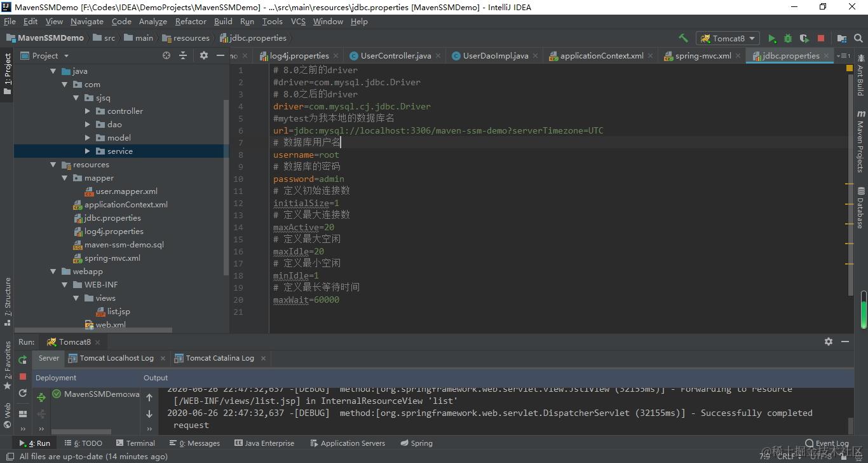868x463 pixels.
Task: Stop Tomcat8 in the Run panel sidebar
Action: 23,377
